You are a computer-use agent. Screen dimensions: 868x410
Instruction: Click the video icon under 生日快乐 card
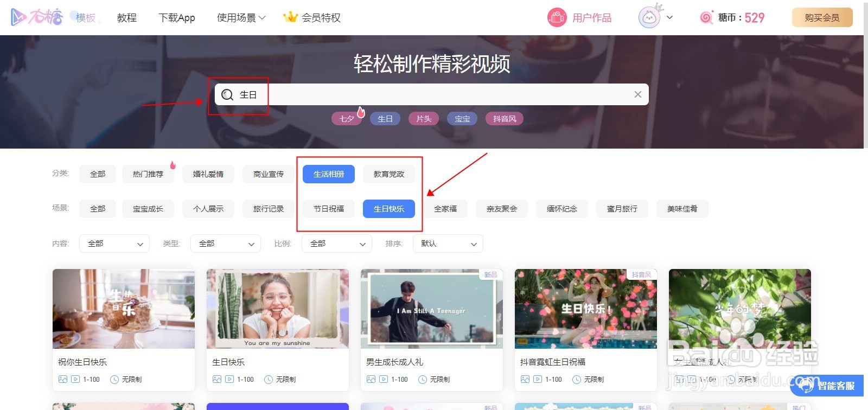[x=229, y=379]
